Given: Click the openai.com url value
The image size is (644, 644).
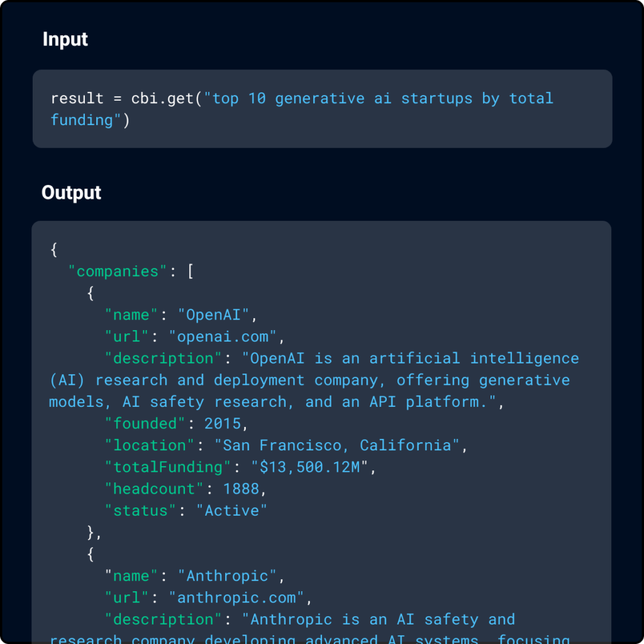Looking at the screenshot, I should (x=223, y=337).
